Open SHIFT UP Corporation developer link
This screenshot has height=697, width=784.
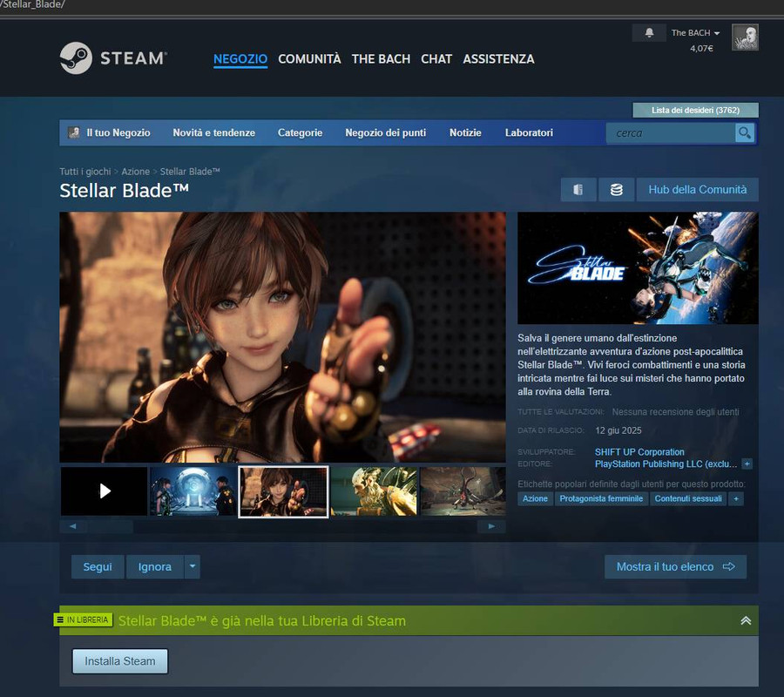pyautogui.click(x=639, y=452)
